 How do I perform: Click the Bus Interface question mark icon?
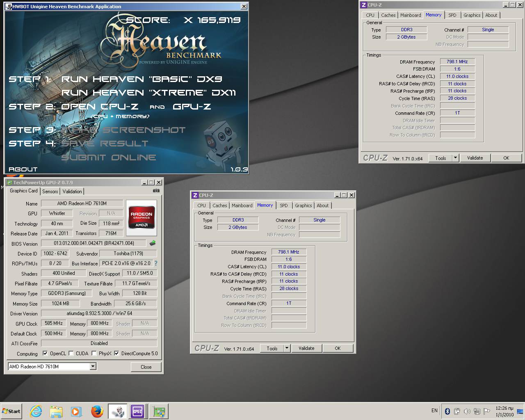[x=156, y=263]
